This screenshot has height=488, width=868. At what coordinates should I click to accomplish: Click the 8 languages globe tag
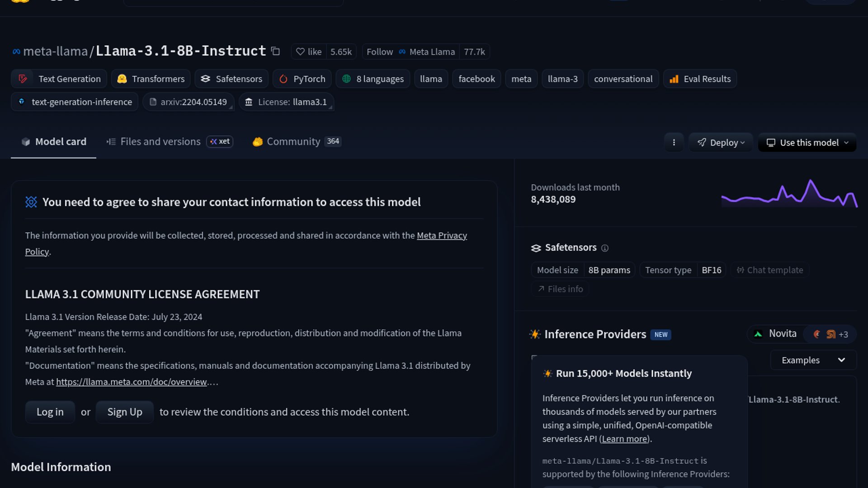tap(373, 79)
